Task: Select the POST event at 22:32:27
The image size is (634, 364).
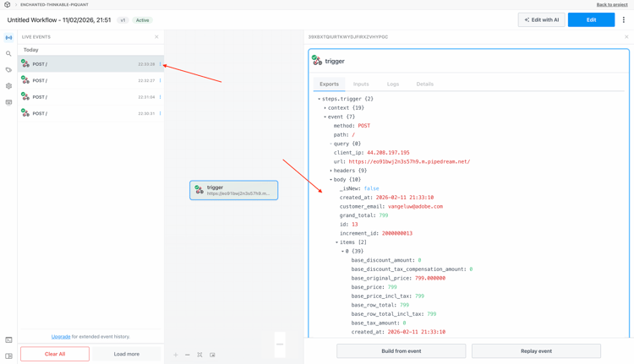Action: [90, 80]
